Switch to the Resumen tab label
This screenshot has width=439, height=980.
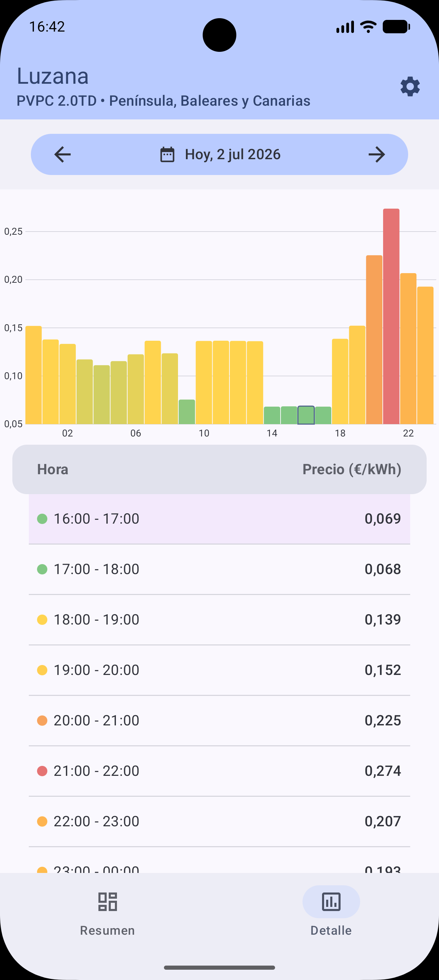pyautogui.click(x=107, y=930)
